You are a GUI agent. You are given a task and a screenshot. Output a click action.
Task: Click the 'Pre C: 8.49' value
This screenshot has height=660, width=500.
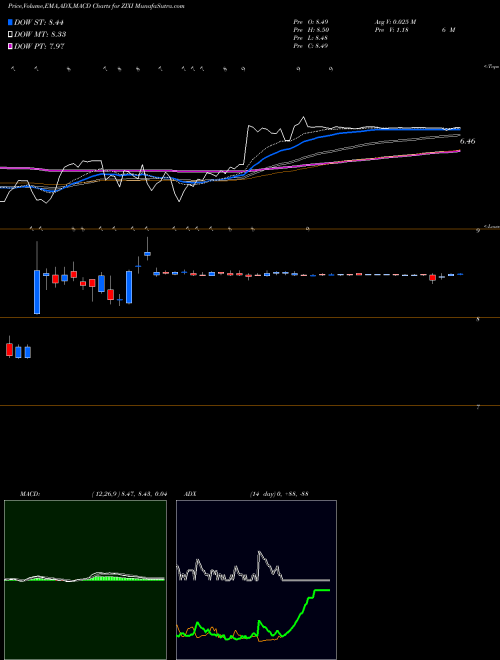(x=311, y=46)
